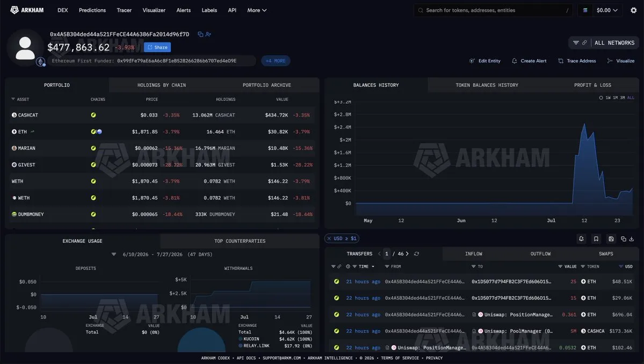Focus the token and address search field
Image resolution: width=644 pixels, height=364 pixels.
(x=493, y=10)
